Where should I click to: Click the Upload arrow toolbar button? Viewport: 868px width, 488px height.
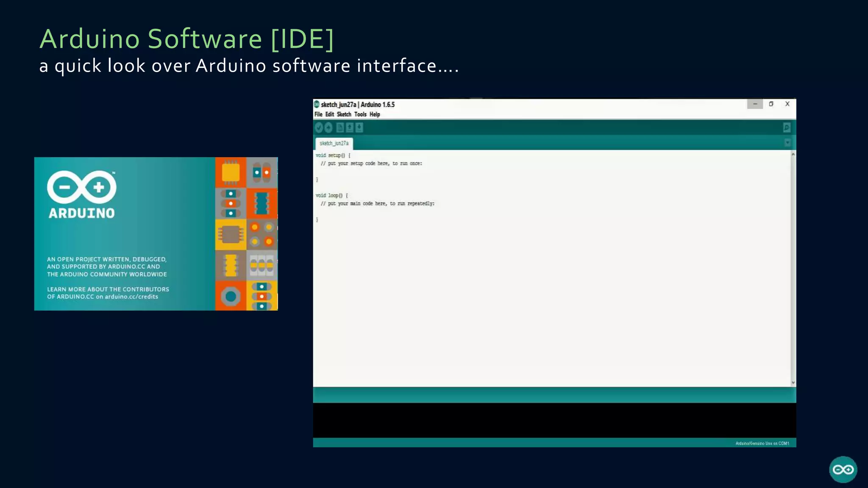tap(328, 128)
